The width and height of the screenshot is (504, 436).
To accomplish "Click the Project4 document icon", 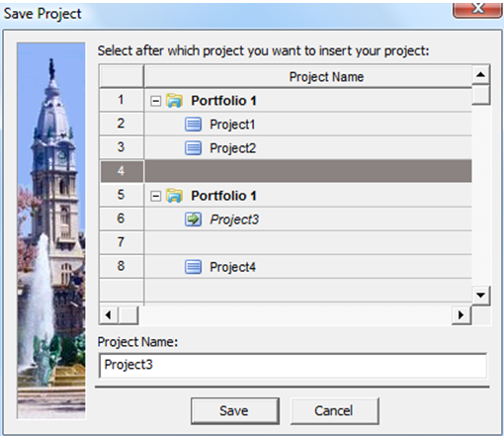I will tap(193, 267).
